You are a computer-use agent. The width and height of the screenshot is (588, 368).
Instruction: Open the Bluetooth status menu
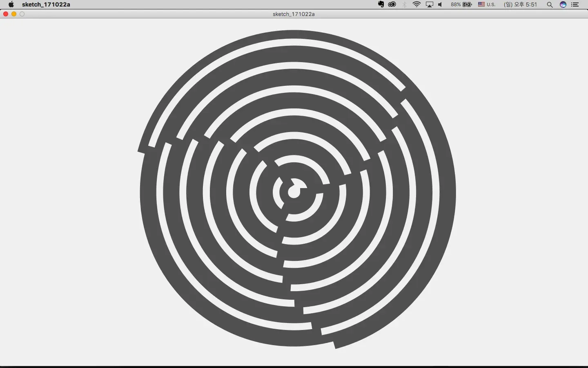[405, 4]
